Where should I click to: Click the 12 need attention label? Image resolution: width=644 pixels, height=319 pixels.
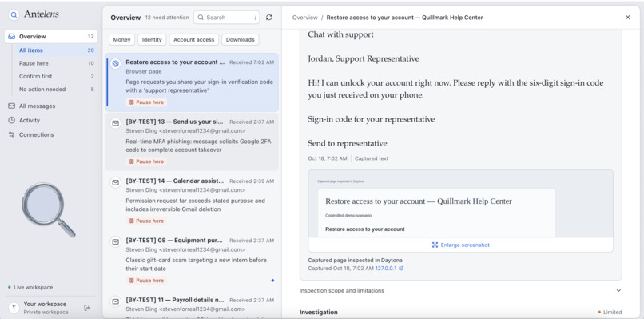tap(167, 18)
